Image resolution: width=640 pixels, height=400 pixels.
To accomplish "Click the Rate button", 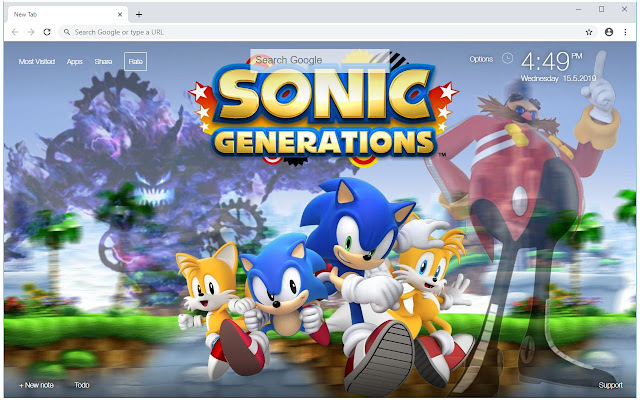I will (136, 62).
